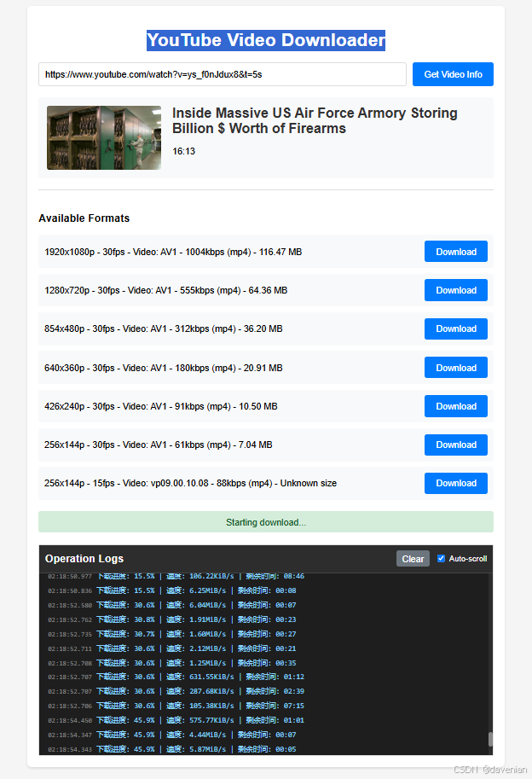Click the operation logs scrollbar thumb

tap(490, 739)
